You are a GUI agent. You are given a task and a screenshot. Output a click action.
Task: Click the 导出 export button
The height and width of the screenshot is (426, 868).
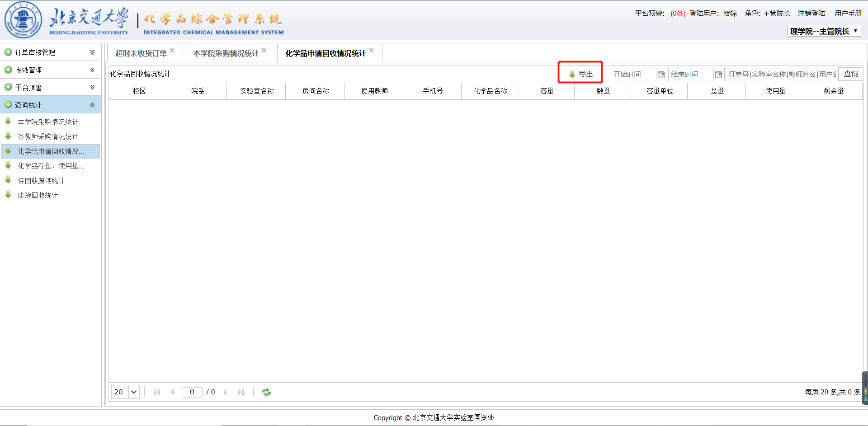(x=581, y=74)
